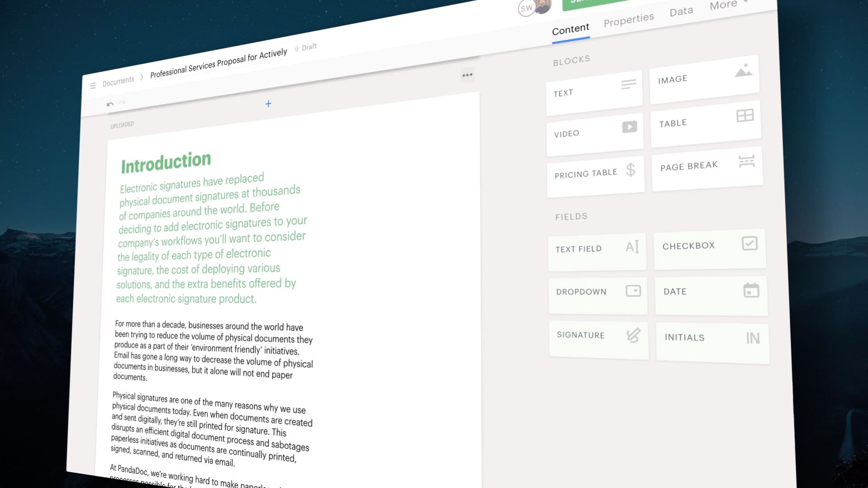Open the three-dots page options menu
This screenshot has height=488, width=868.
[467, 75]
